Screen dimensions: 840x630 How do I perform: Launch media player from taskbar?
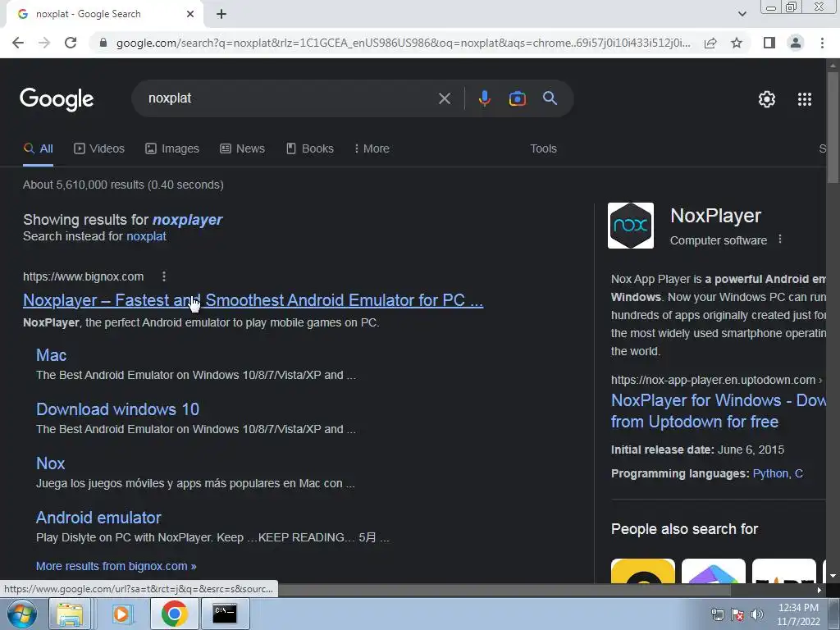[122, 614]
